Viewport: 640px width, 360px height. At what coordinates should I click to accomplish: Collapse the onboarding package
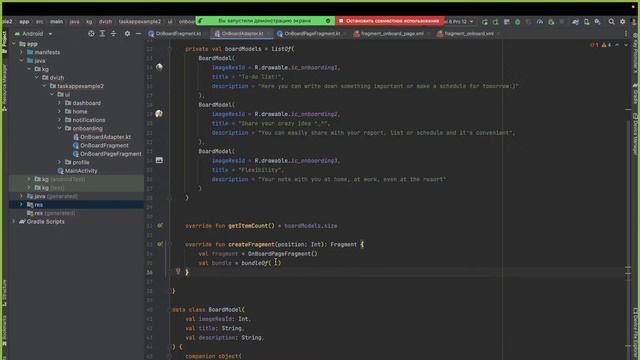(x=60, y=128)
